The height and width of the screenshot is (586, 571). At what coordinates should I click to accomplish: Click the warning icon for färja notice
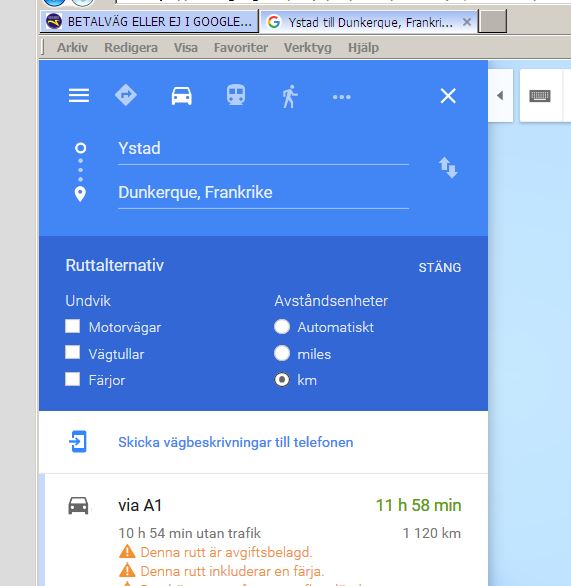pos(127,570)
